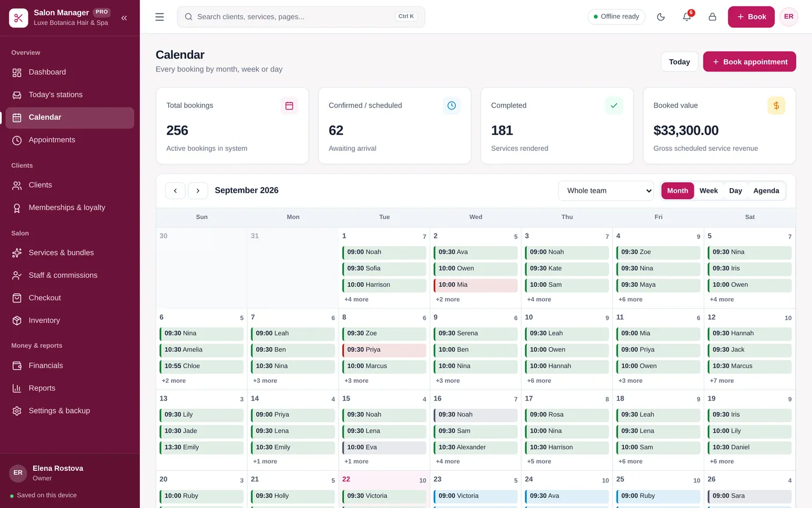Viewport: 812px width, 508px height.
Task: Open 09:00 Victoria booking on the 23rd
Action: (476, 496)
